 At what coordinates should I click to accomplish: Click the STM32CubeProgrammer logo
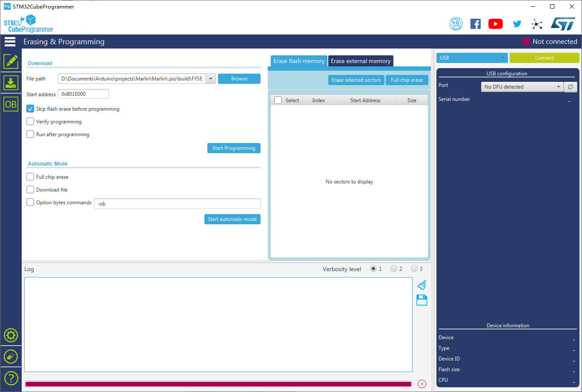click(x=29, y=24)
